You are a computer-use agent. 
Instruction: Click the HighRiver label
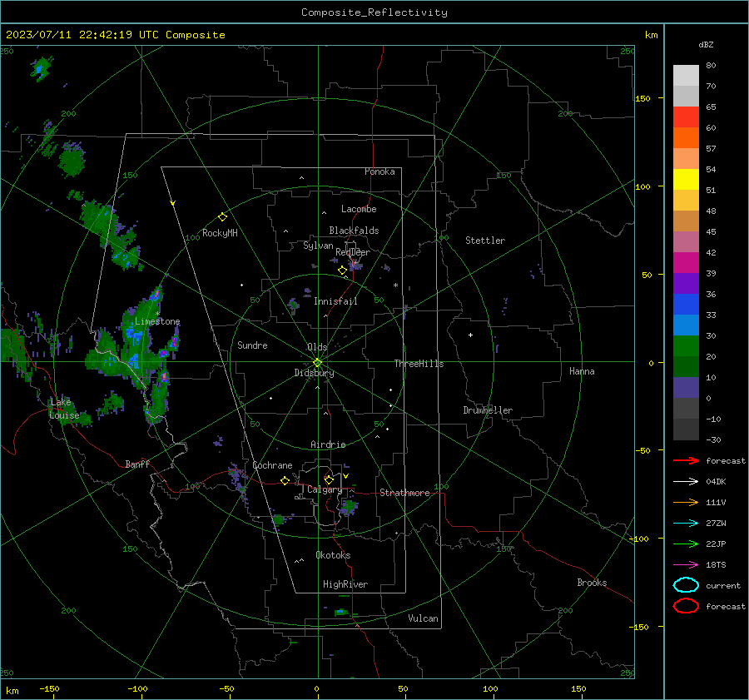pos(345,584)
